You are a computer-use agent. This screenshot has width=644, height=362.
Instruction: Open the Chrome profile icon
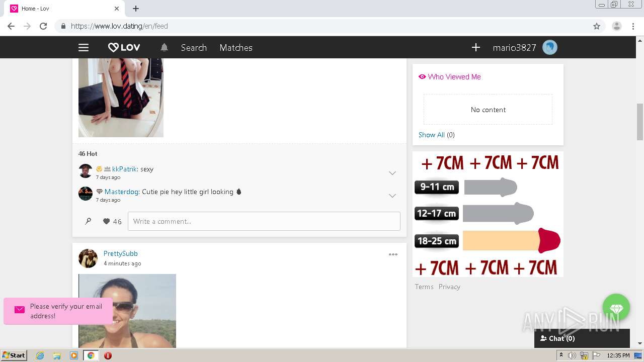click(617, 26)
